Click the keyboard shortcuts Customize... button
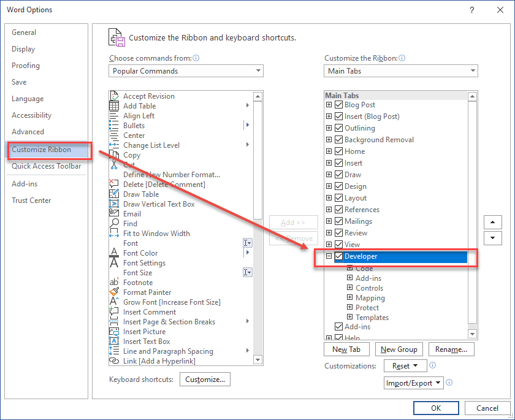The image size is (515, 420). pos(205,380)
